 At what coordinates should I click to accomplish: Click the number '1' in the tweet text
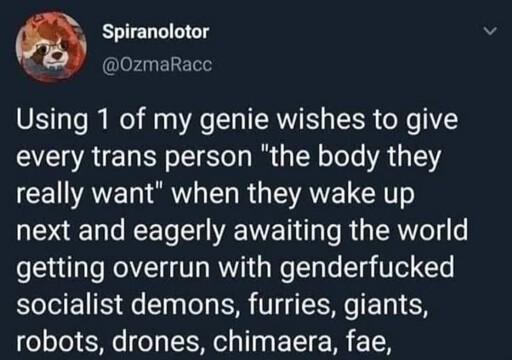104,120
